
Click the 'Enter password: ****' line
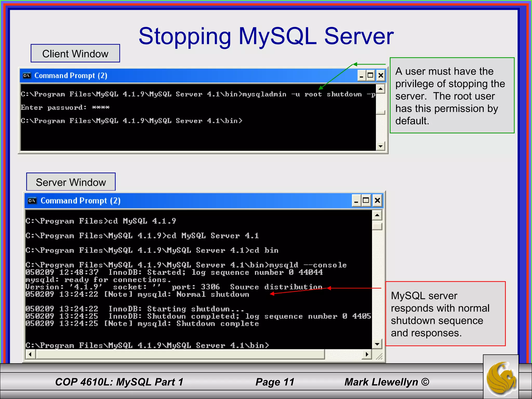tap(65, 108)
